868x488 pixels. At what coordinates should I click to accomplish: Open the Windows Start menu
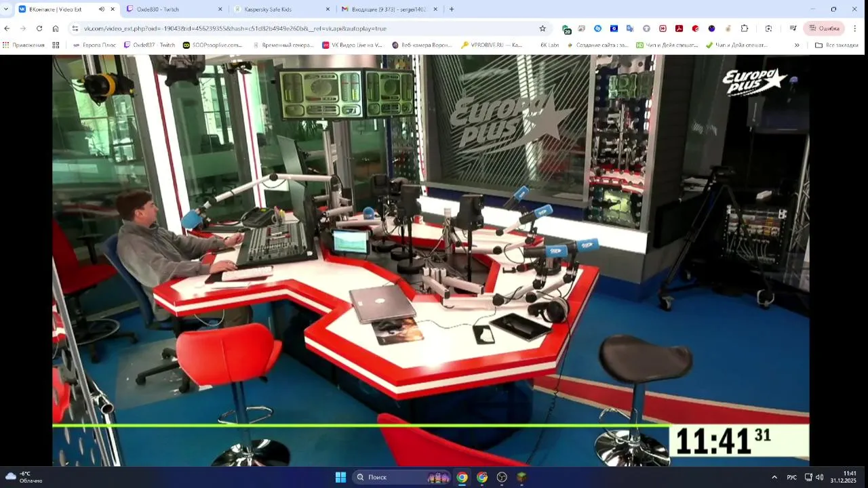click(340, 477)
